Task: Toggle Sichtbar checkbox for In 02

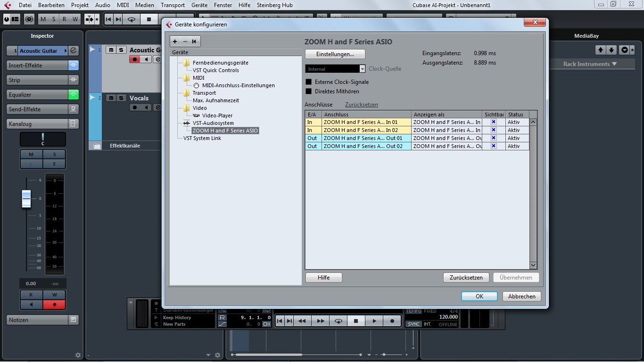Action: 494,130
